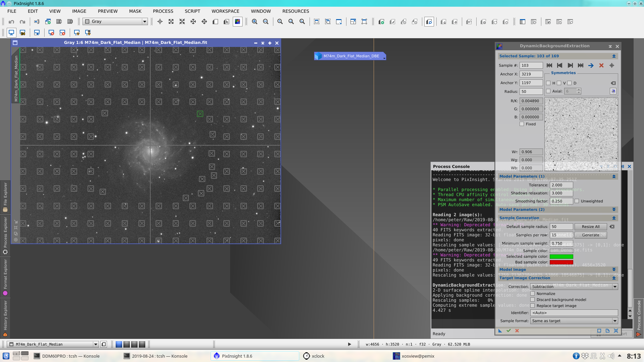Screen dimensions: 644x362
Task: Toggle Unweighted checkbox
Action: 577,201
